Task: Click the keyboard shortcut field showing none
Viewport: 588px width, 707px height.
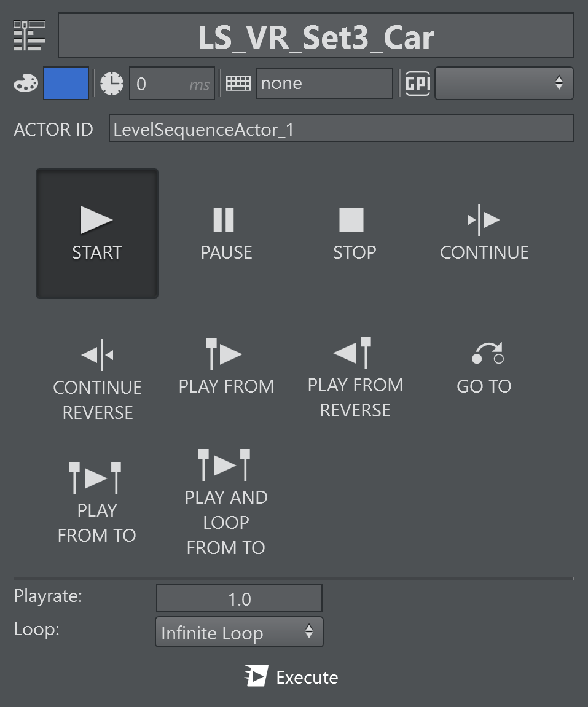Action: click(324, 84)
